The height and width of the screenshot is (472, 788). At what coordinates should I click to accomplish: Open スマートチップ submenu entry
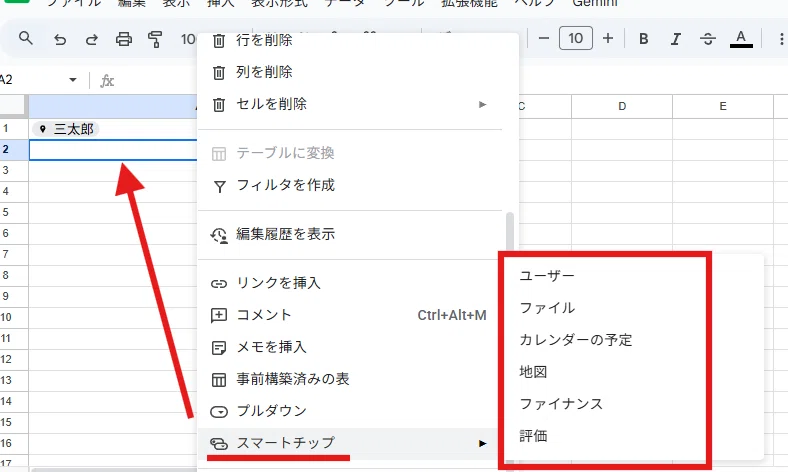tap(350, 443)
